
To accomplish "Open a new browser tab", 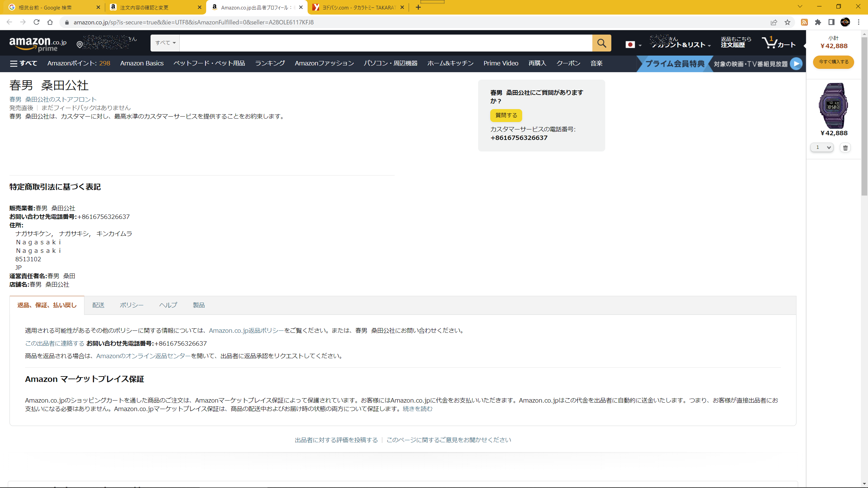I will (x=418, y=7).
